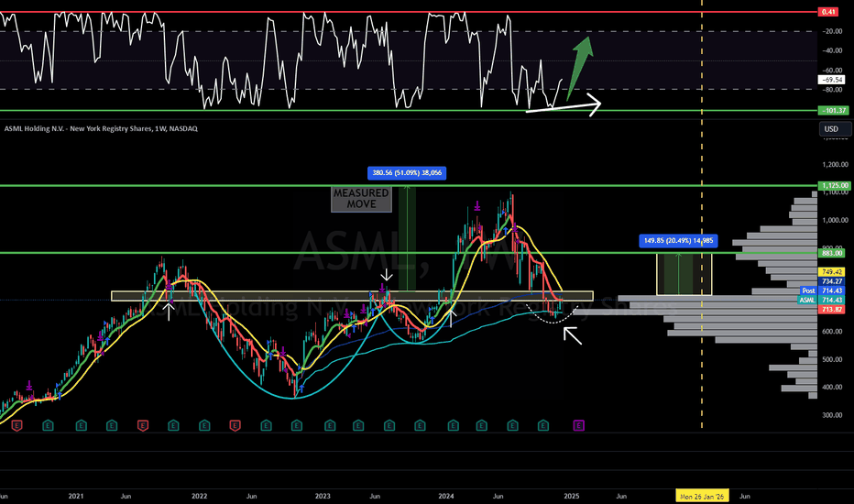This screenshot has width=854, height=504.
Task: Click the 2021 label on the time axis
Action: [x=76, y=497]
